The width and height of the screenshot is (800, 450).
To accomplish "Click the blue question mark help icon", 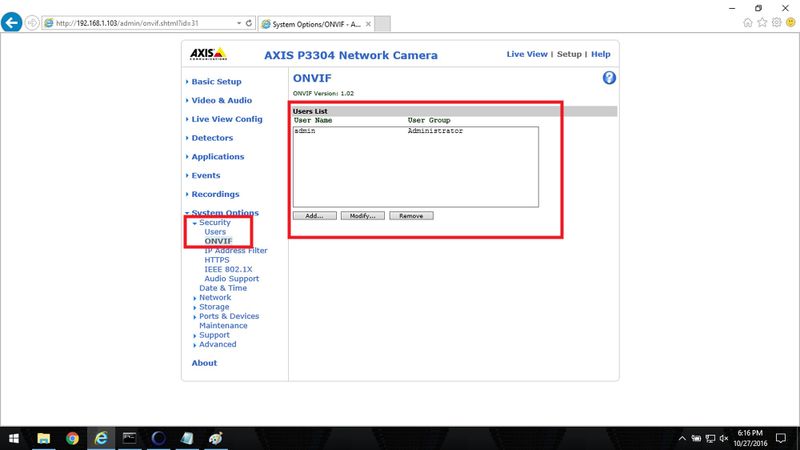I will [609, 78].
